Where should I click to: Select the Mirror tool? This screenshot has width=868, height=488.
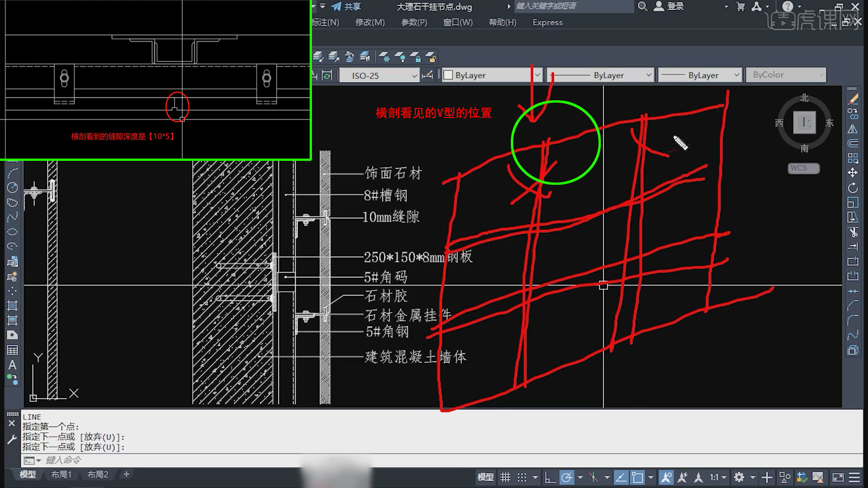[853, 129]
